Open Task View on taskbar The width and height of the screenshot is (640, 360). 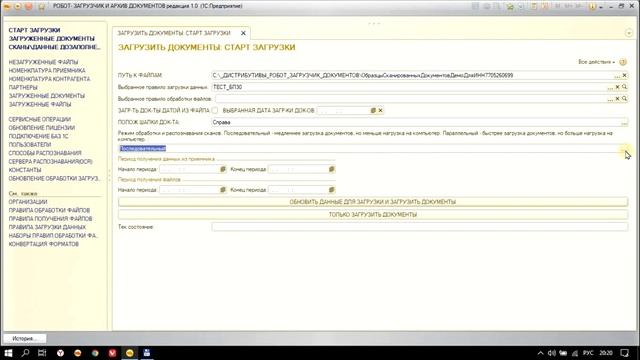(x=42, y=353)
